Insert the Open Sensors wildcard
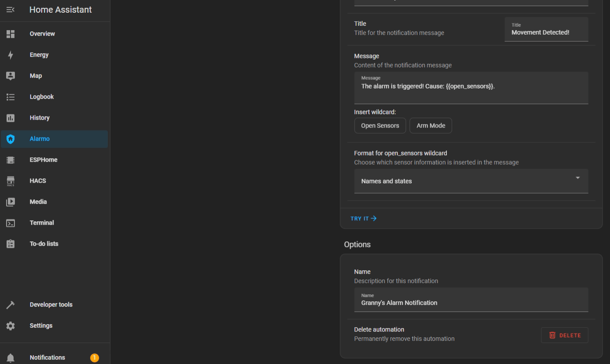The height and width of the screenshot is (364, 610). (380, 126)
